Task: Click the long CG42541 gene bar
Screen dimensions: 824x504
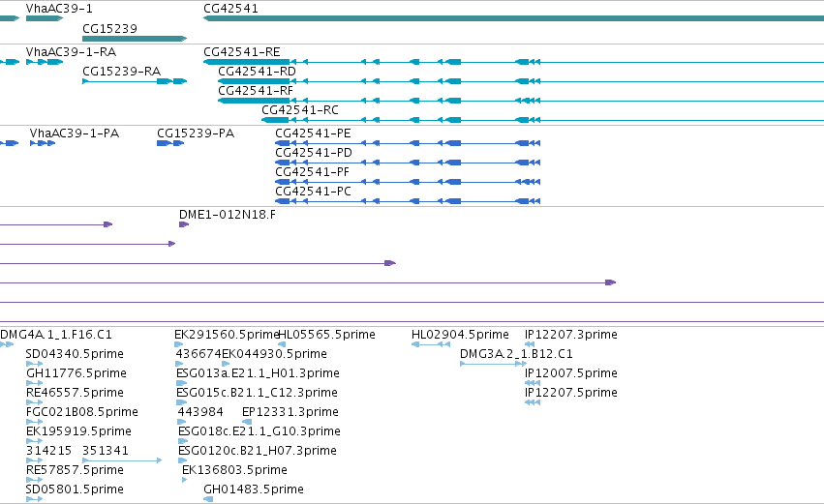Action: pos(513,19)
